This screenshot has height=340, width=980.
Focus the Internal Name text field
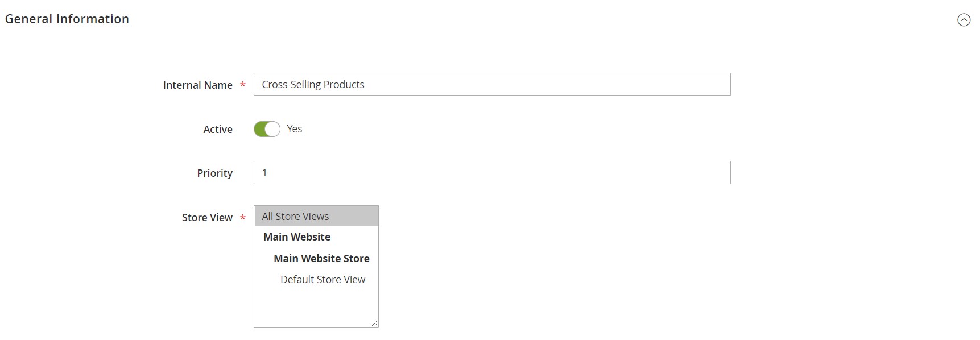[492, 84]
